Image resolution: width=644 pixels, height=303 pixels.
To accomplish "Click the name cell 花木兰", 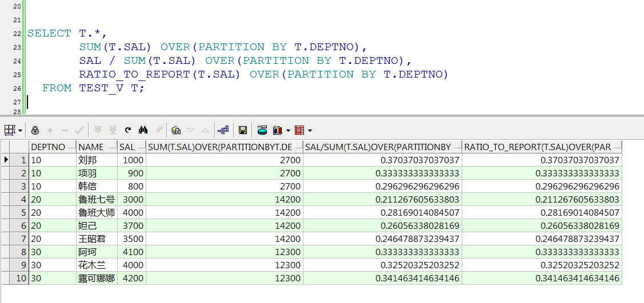I will point(97,265).
